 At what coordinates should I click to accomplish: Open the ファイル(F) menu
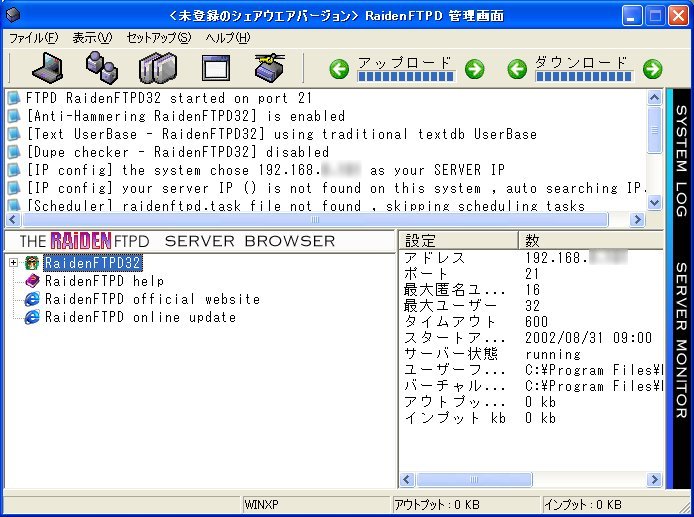point(34,38)
